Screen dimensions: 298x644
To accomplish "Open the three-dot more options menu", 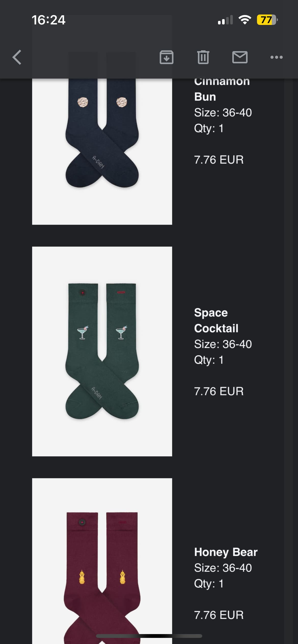I will click(x=277, y=57).
